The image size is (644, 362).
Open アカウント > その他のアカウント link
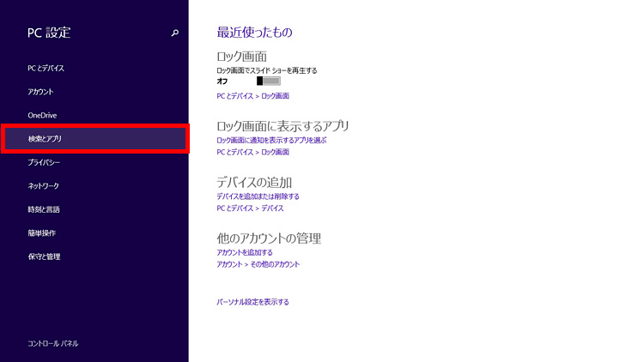(258, 264)
